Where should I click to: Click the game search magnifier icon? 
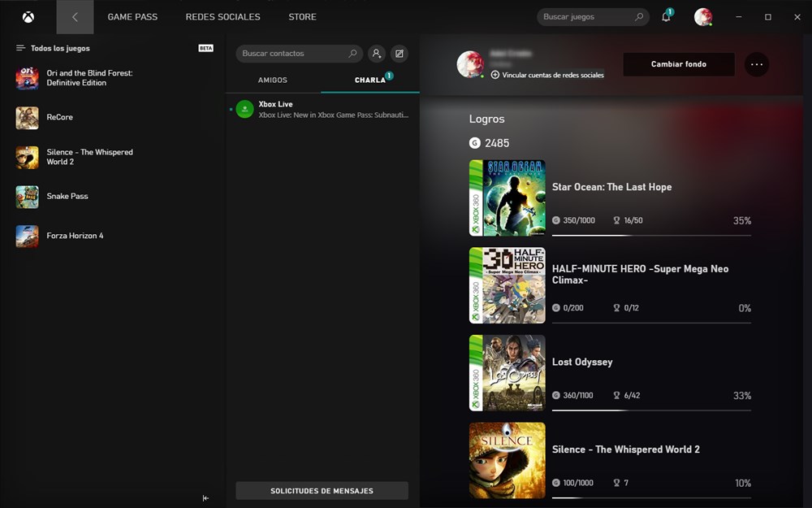[639, 16]
